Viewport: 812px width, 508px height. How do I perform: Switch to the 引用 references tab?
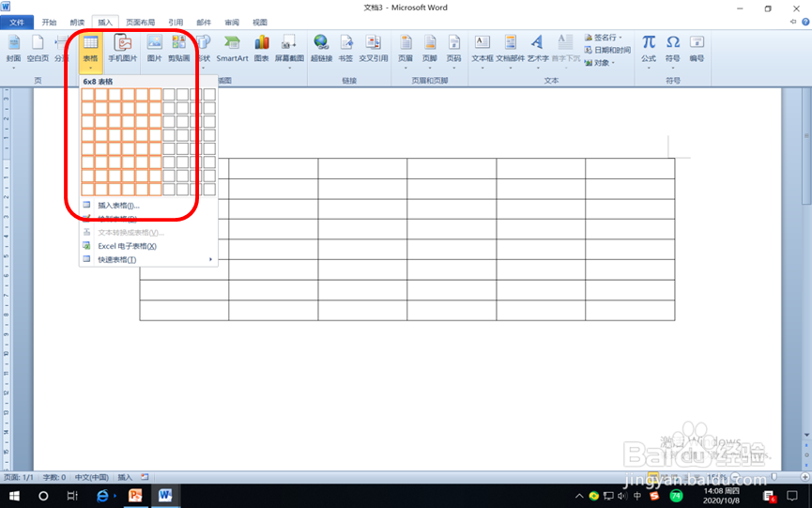(x=176, y=23)
